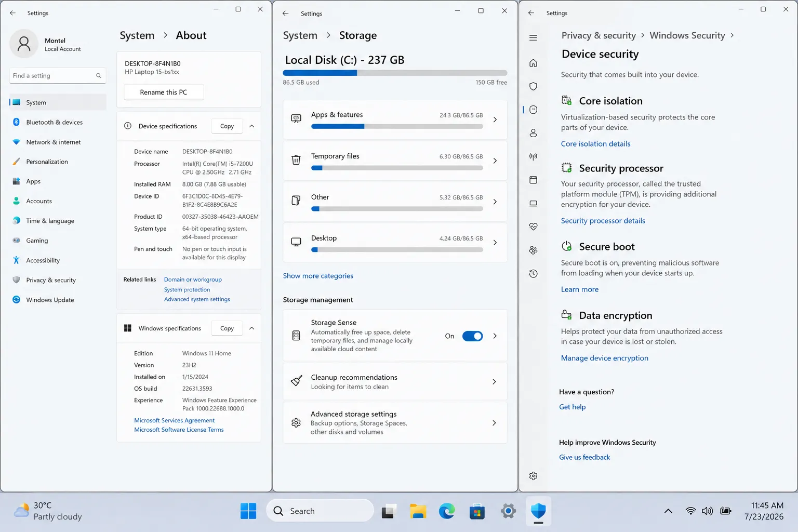Open Apps & features storage details chevron
Screen dimensions: 798x532
495,119
